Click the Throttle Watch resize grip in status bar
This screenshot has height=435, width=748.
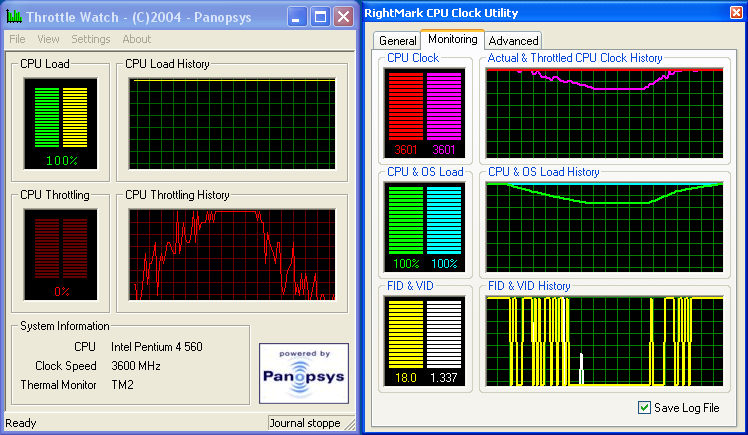point(350,424)
